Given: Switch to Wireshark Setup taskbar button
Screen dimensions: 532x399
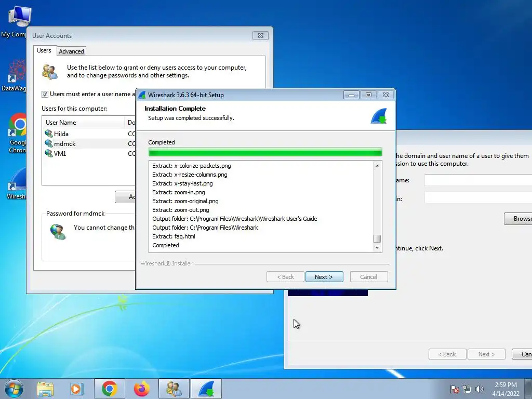Looking at the screenshot, I should click(206, 389).
